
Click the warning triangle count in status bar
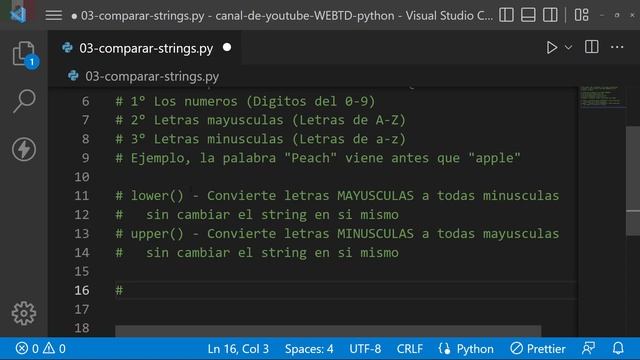[54, 349]
